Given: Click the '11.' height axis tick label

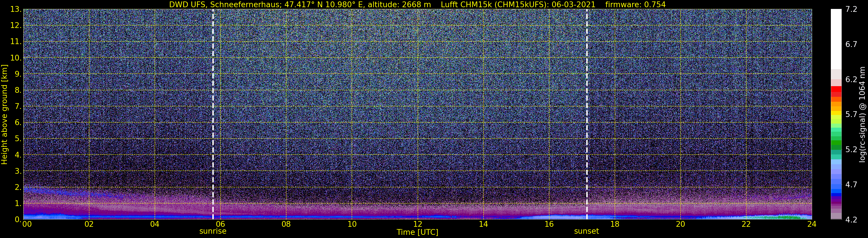Looking at the screenshot, I should (x=16, y=41).
